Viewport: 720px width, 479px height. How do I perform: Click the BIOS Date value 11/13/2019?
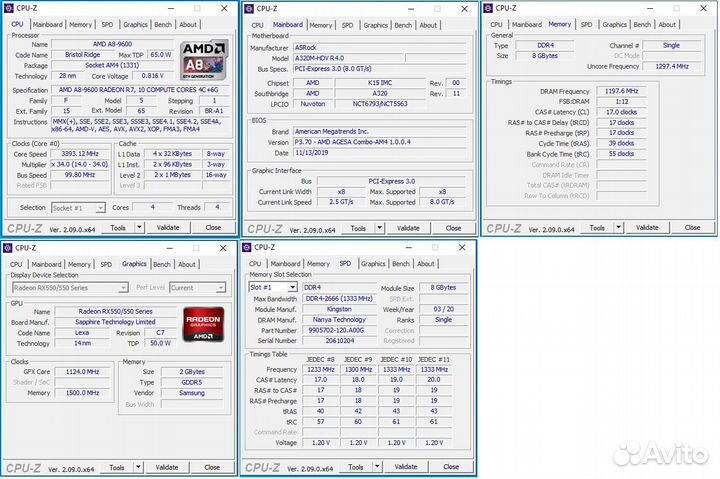pos(380,152)
